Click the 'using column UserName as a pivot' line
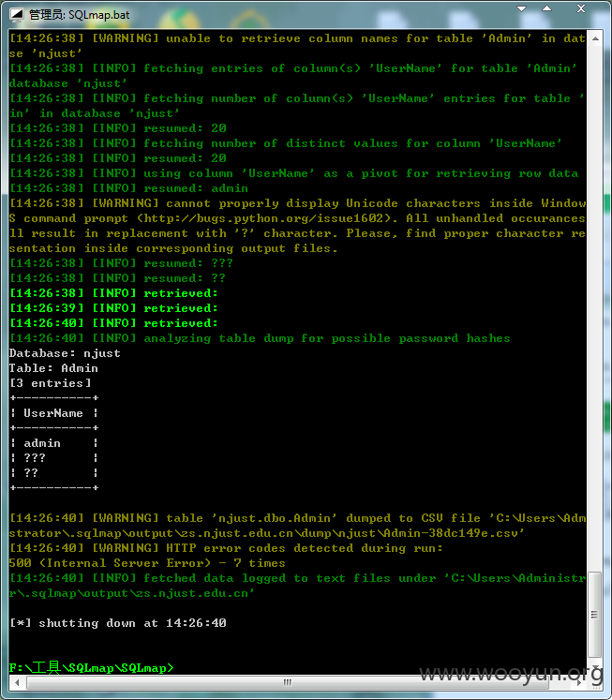Screen dimensions: 612x700 (293, 173)
